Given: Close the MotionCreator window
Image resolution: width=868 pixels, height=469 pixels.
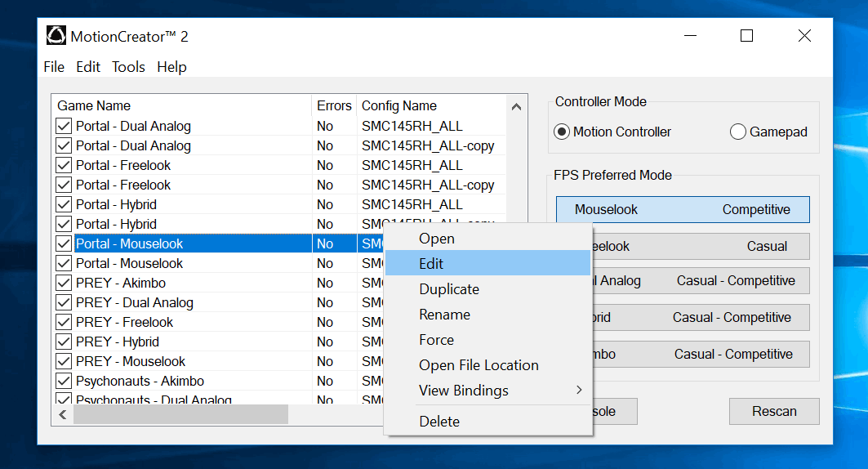Looking at the screenshot, I should tap(804, 36).
